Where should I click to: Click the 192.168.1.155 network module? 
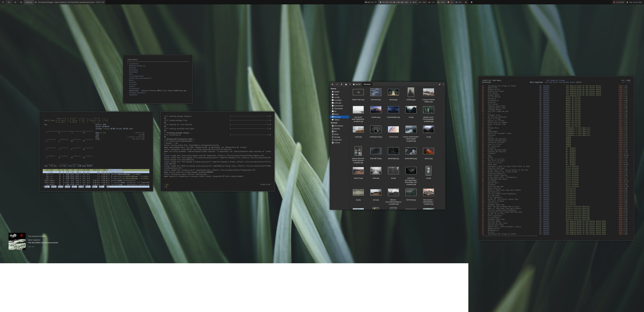[x=386, y=2]
